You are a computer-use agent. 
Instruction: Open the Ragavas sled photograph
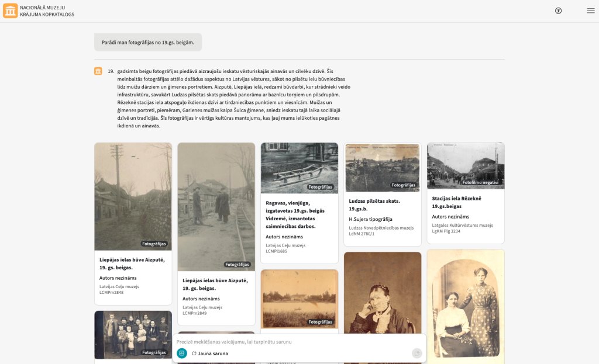tap(299, 168)
